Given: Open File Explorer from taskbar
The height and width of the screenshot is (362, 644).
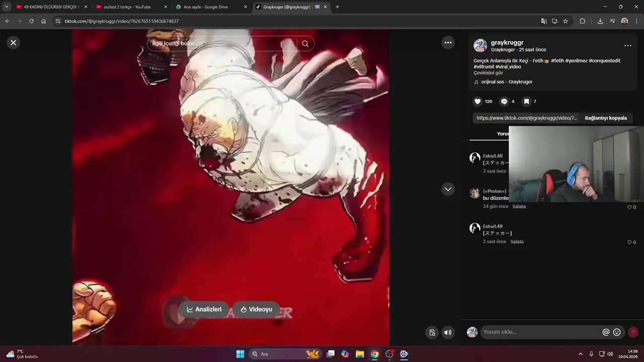Looking at the screenshot, I should 360,354.
